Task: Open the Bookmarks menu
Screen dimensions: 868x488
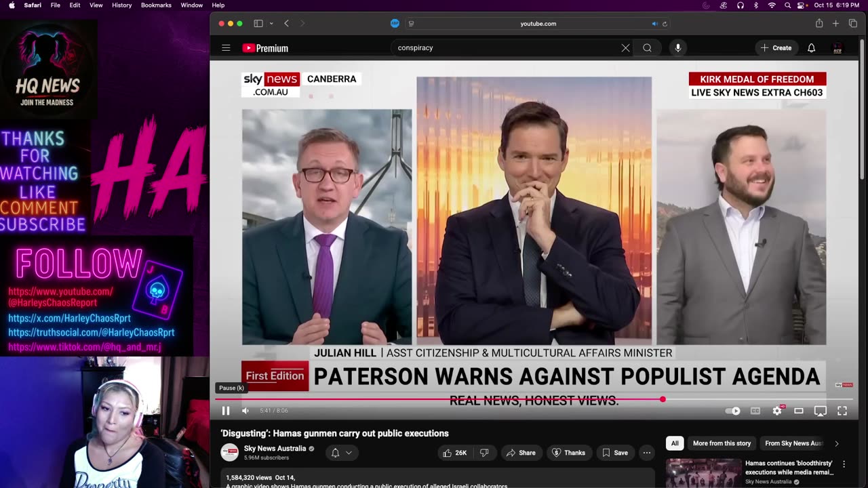Action: coord(156,5)
